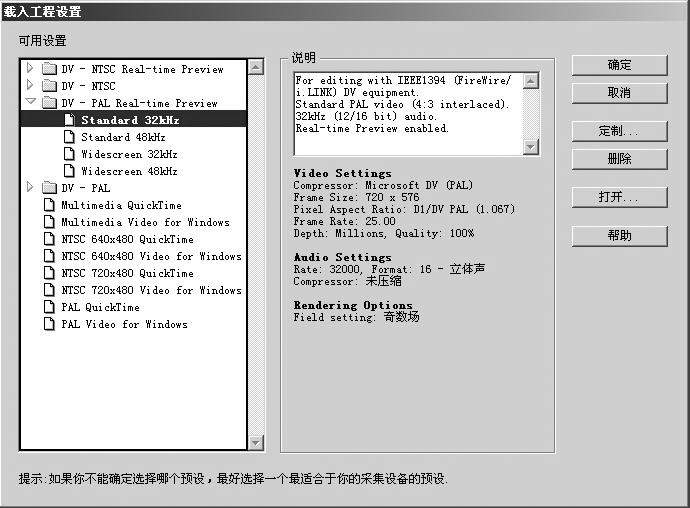
Task: Select the DV - NTSC folder label
Action: pyautogui.click(x=88, y=86)
